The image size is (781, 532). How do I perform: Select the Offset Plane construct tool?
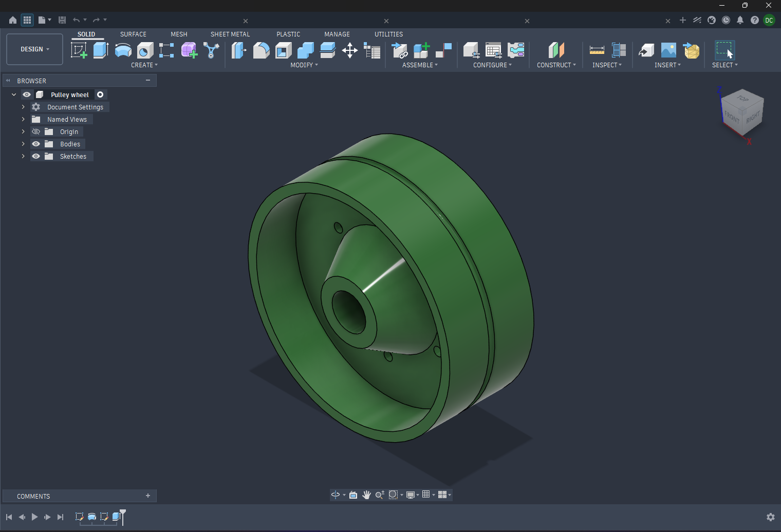point(556,50)
